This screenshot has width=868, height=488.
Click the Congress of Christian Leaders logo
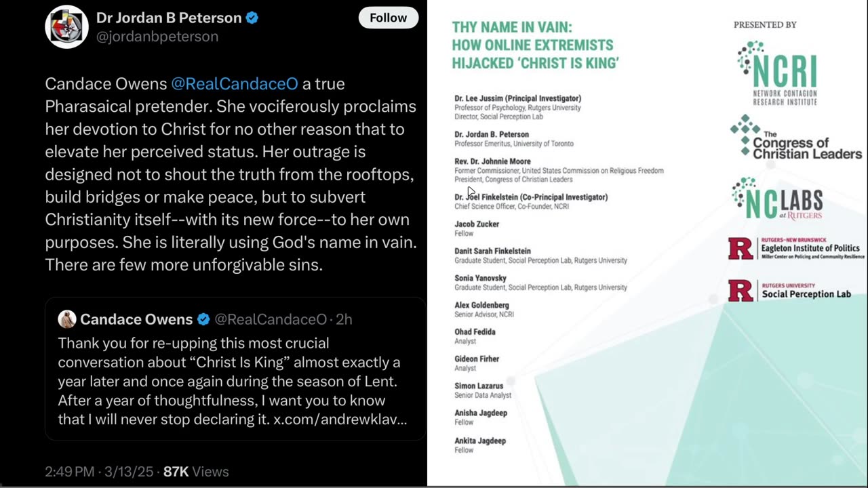796,138
